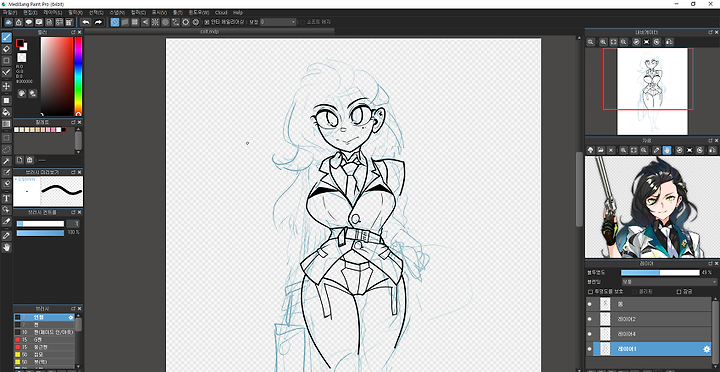The image size is (720, 372).
Task: Open the Cloud menu
Action: pyautogui.click(x=221, y=12)
